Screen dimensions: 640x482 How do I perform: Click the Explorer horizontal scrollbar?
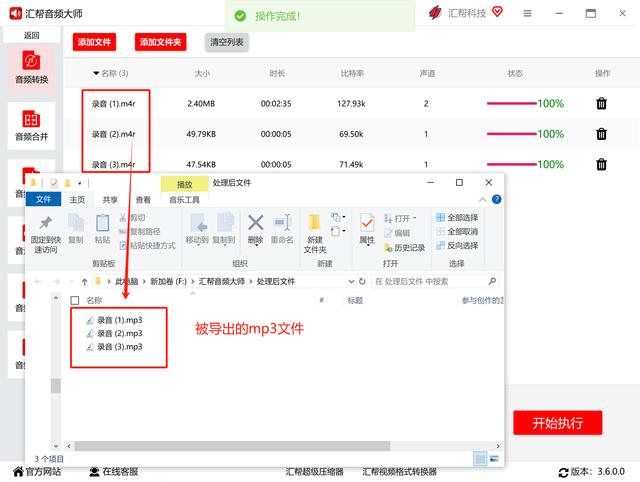click(232, 446)
